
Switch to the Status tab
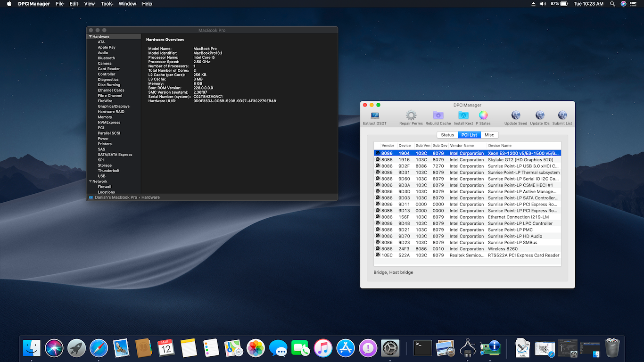(447, 135)
